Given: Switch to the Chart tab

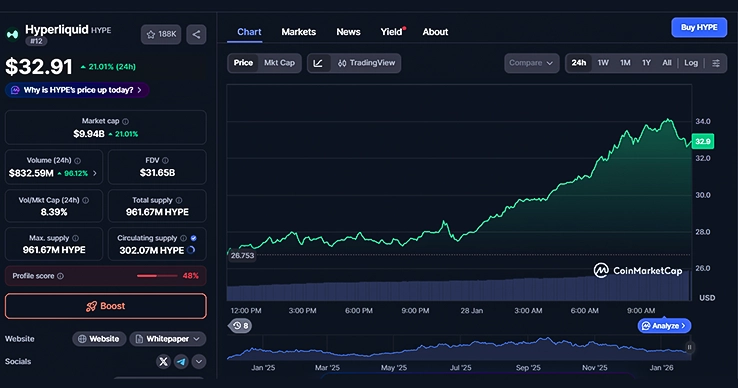Looking at the screenshot, I should [249, 32].
